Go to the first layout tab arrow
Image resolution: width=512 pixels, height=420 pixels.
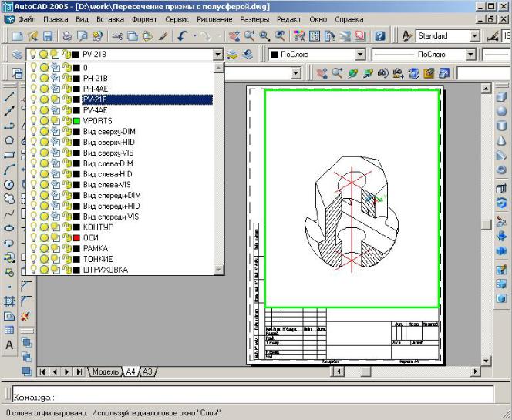click(42, 371)
